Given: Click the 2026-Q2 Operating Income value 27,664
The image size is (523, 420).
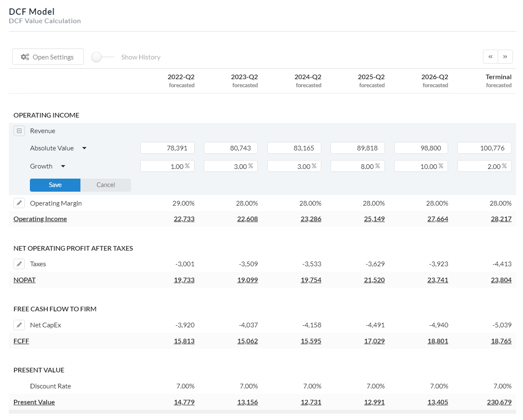Looking at the screenshot, I should [438, 219].
